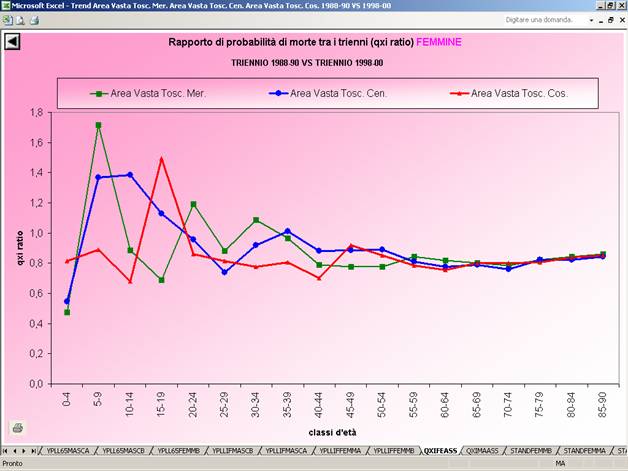Click the red series peak at 15-19
The width and height of the screenshot is (628, 471).
click(x=161, y=158)
